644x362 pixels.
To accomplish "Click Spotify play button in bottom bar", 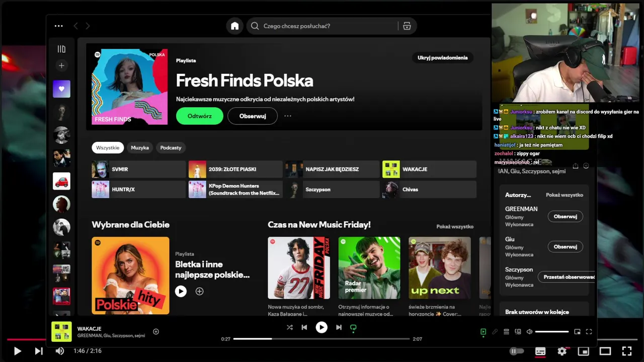I will coord(321,327).
